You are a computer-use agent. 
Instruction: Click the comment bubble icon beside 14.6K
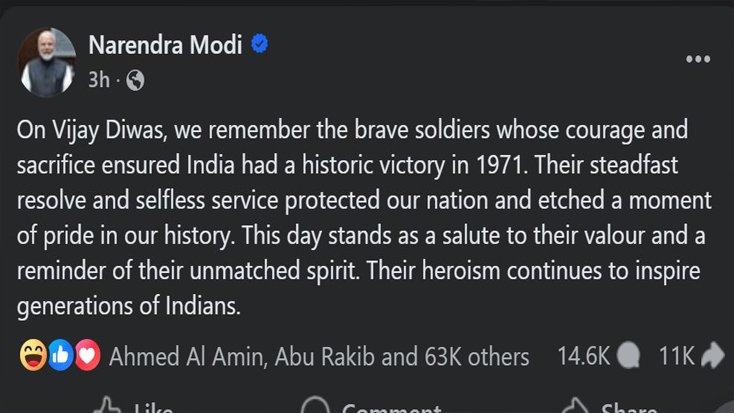pyautogui.click(x=629, y=356)
